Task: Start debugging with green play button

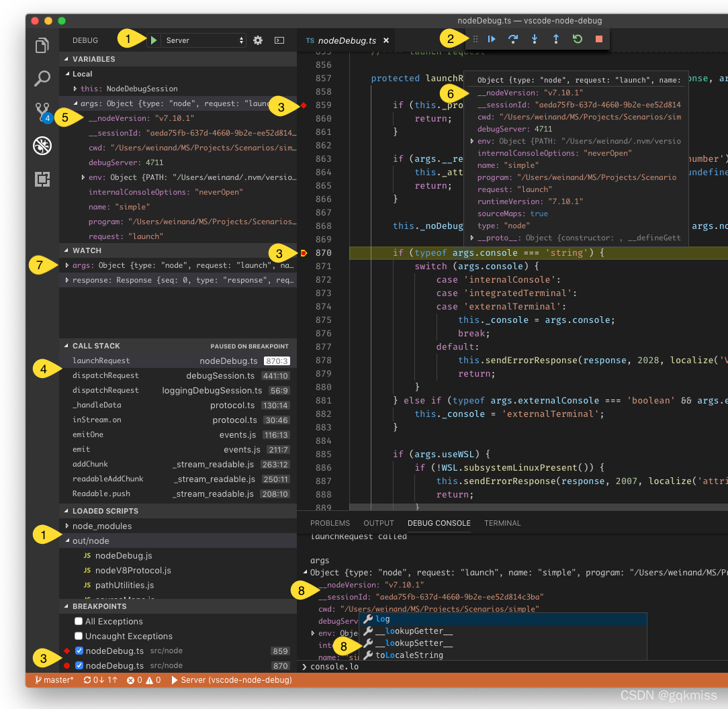Action: tap(153, 40)
